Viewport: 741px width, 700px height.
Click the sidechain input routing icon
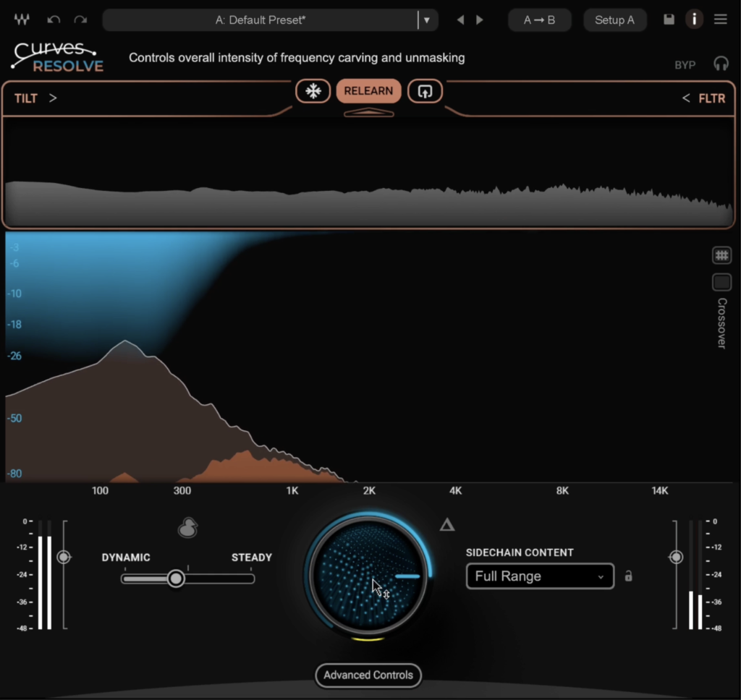click(425, 91)
